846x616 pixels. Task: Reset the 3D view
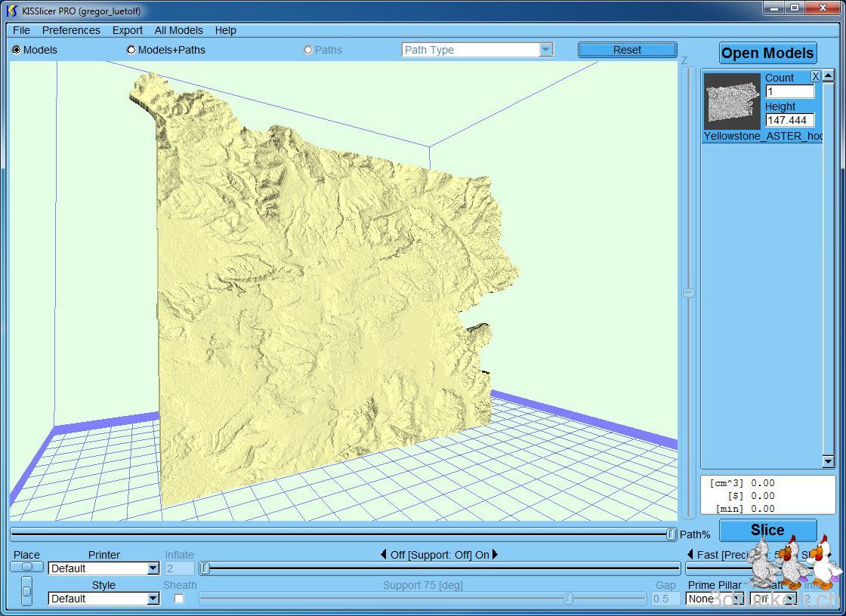pyautogui.click(x=627, y=50)
